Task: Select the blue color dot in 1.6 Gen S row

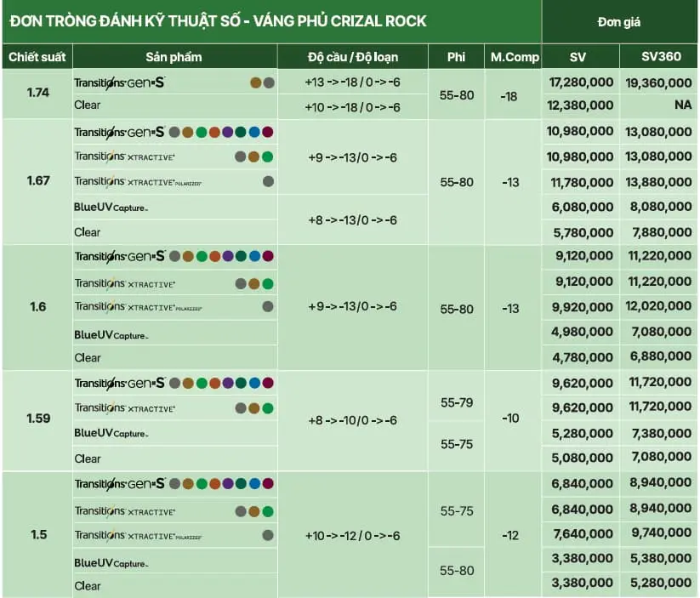Action: (254, 256)
